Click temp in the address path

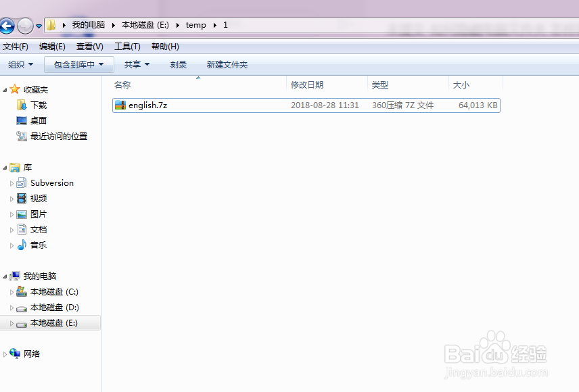[x=195, y=25]
